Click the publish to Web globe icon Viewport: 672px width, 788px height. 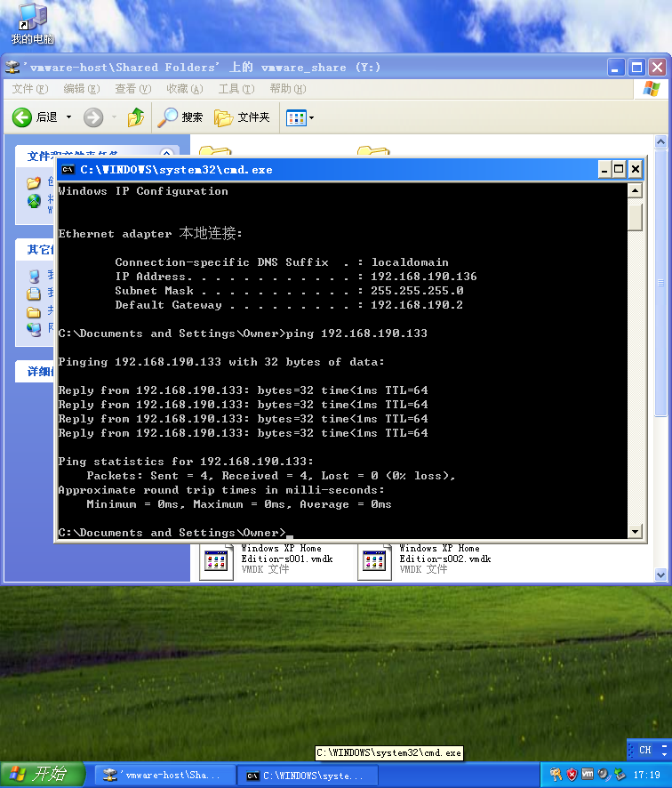(x=34, y=201)
